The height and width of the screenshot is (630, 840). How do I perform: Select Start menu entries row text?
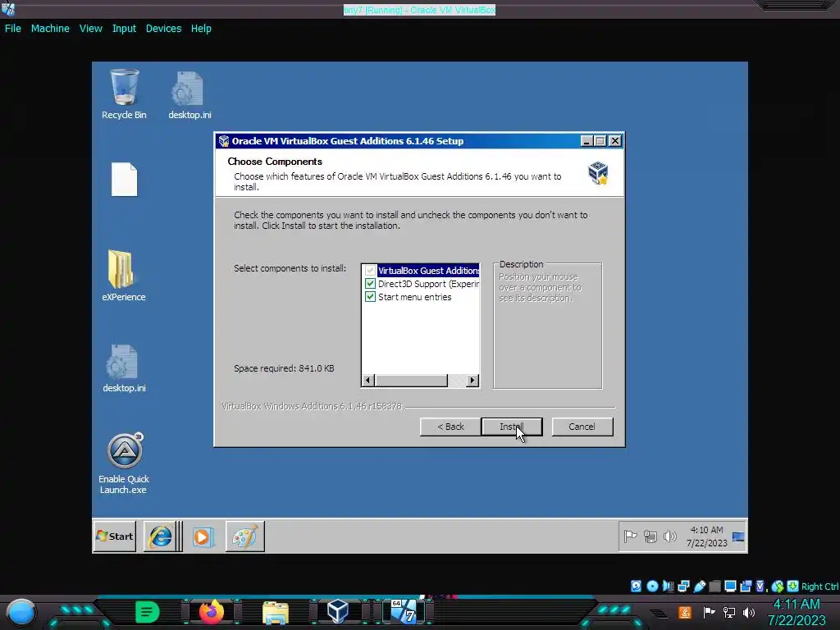click(414, 297)
